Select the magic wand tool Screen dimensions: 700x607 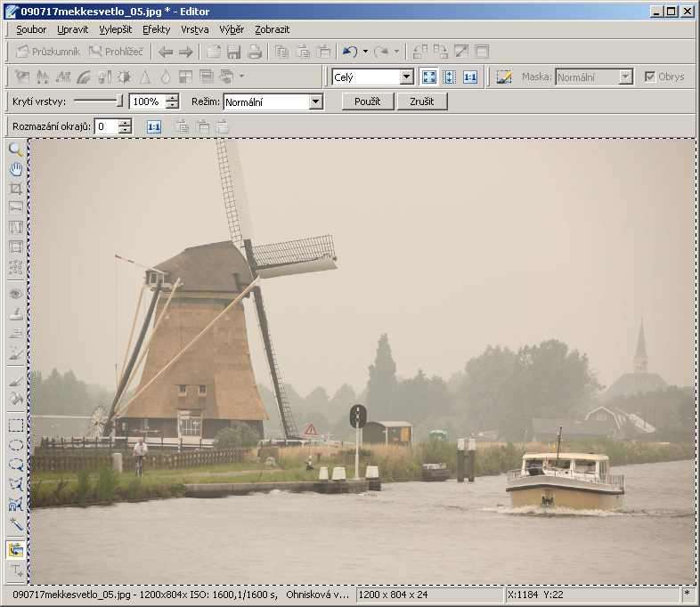(16, 524)
